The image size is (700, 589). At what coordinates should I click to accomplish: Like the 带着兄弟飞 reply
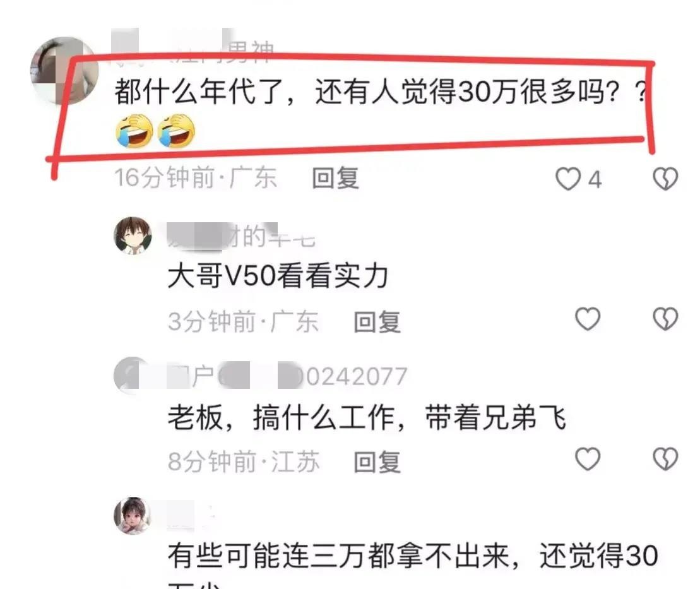click(588, 459)
